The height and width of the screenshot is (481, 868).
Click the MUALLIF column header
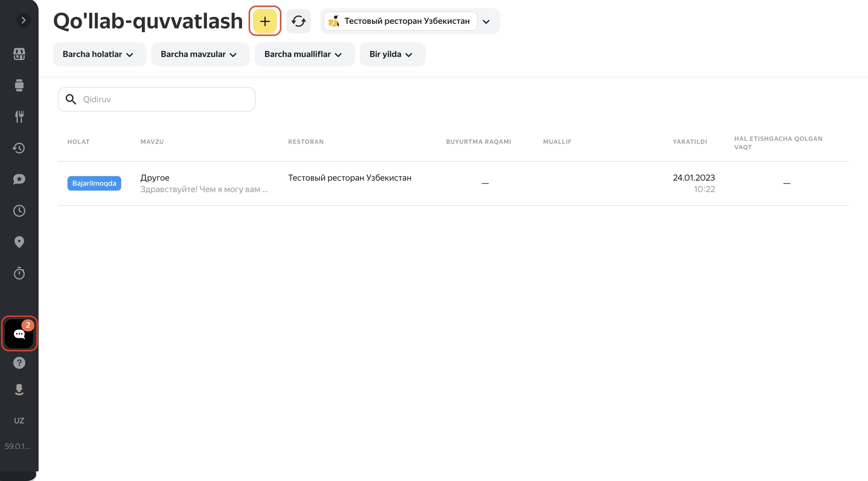557,142
